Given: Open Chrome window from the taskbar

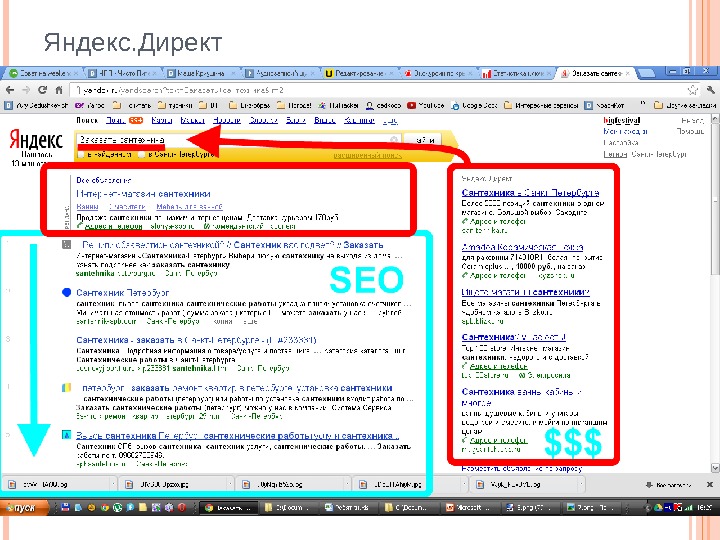Looking at the screenshot, I should pos(228,507).
